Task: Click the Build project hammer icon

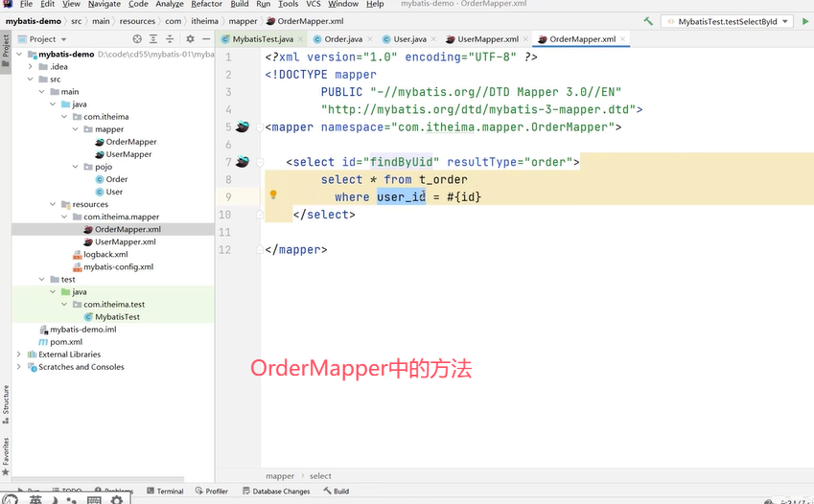Action: click(x=648, y=21)
